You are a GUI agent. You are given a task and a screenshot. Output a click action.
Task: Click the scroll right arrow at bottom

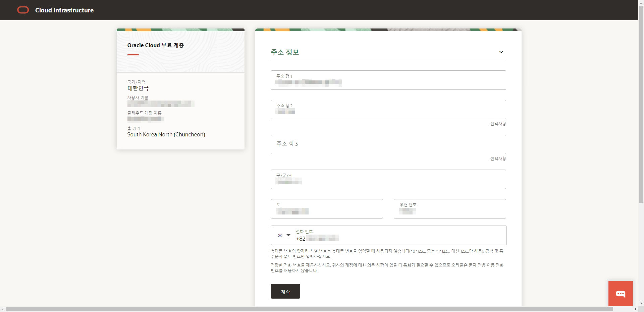pyautogui.click(x=636, y=309)
